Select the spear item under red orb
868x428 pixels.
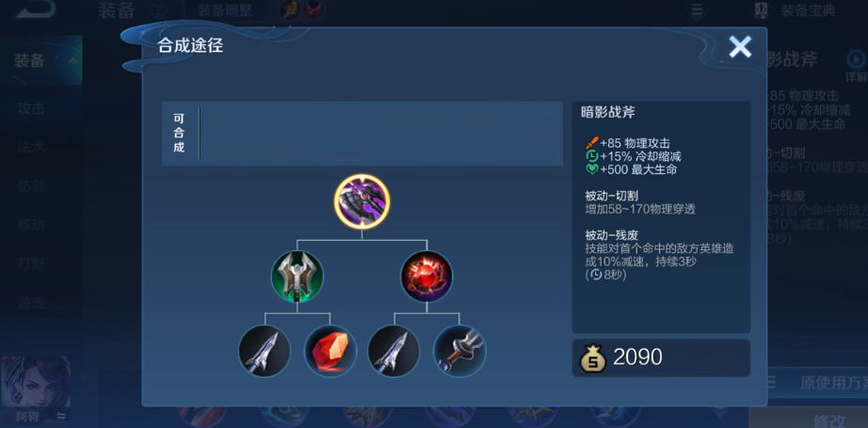coord(394,351)
